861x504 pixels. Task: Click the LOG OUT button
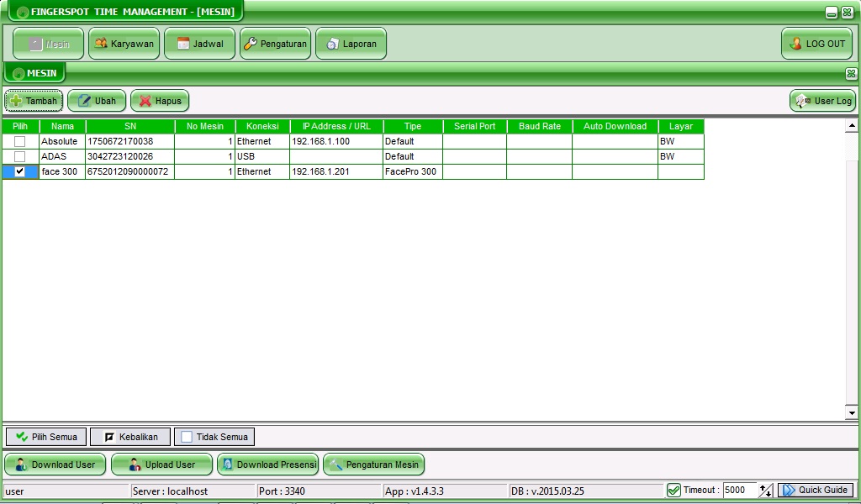click(x=817, y=44)
